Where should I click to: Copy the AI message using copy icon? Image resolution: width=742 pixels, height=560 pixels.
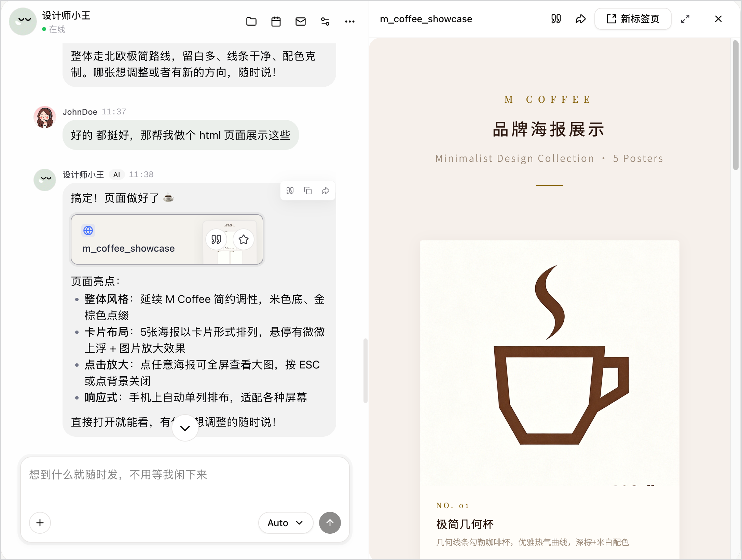[x=308, y=191]
